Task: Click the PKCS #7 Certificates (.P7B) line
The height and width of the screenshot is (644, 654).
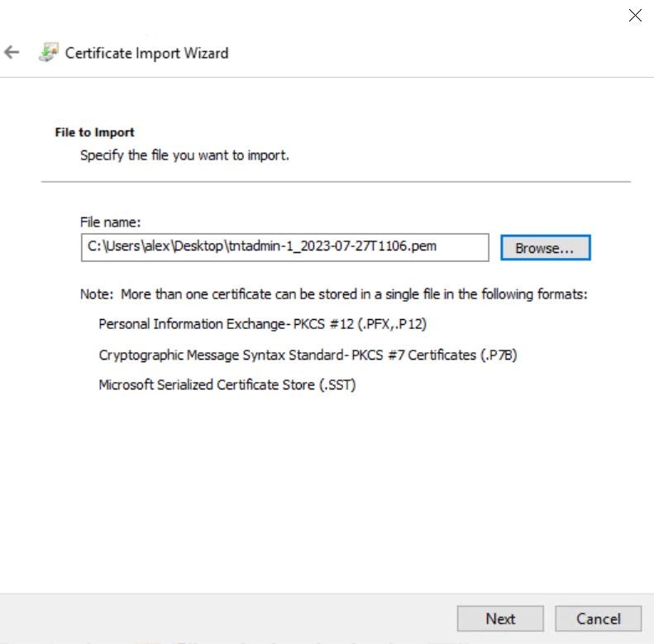Action: (x=308, y=355)
